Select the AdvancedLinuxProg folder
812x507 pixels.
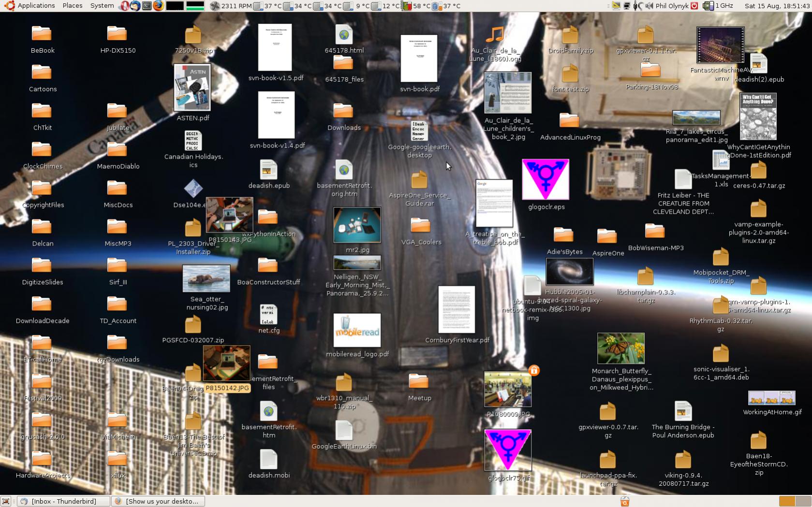(570, 126)
